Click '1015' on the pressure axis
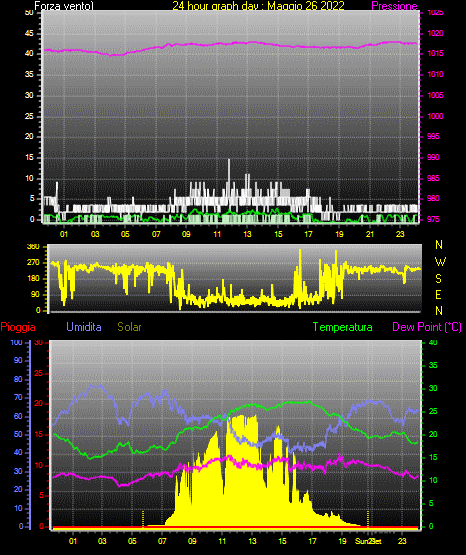This screenshot has width=466, height=555. pyautogui.click(x=435, y=53)
